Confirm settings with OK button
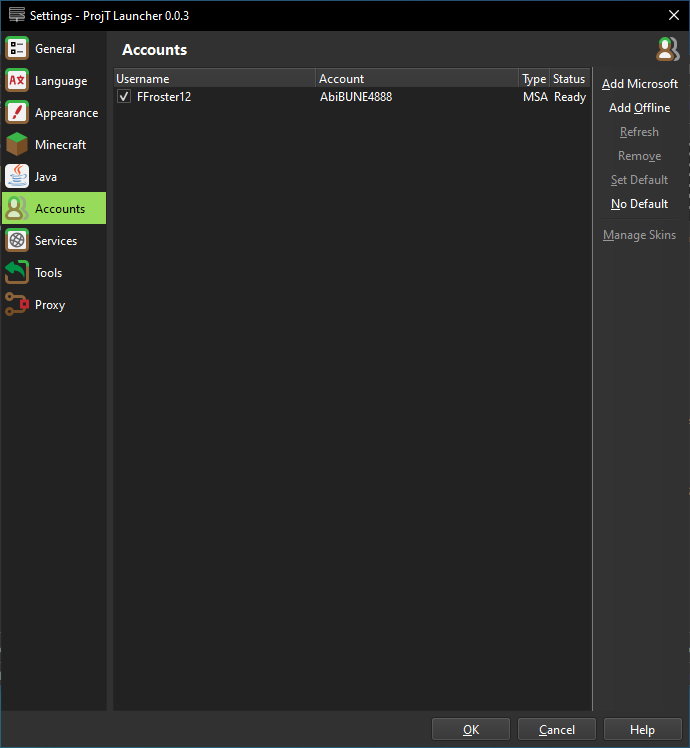Screen dimensions: 690x748 pos(471,729)
